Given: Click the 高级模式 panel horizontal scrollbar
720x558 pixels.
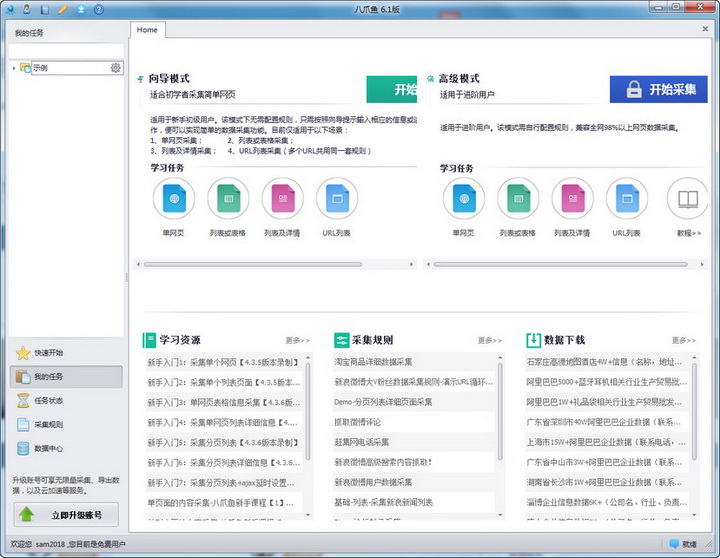Looking at the screenshot, I should coord(560,265).
